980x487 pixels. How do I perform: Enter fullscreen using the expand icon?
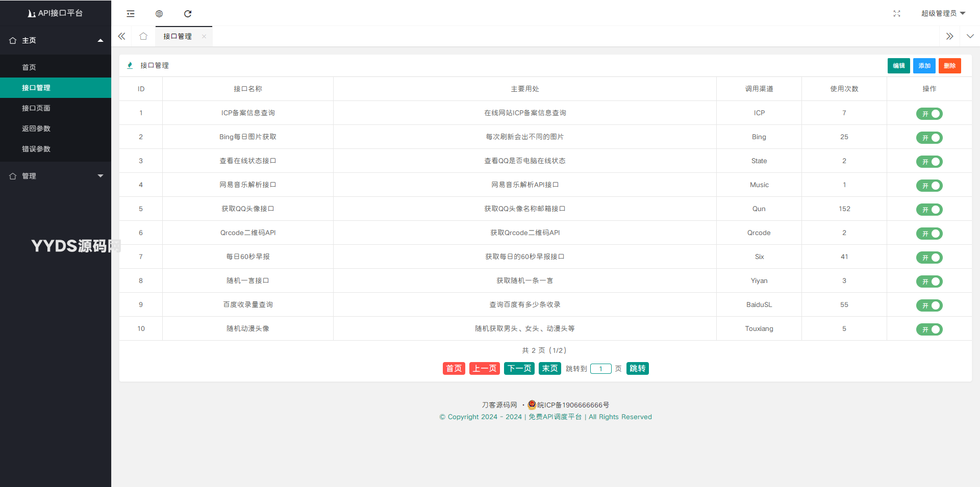point(896,14)
